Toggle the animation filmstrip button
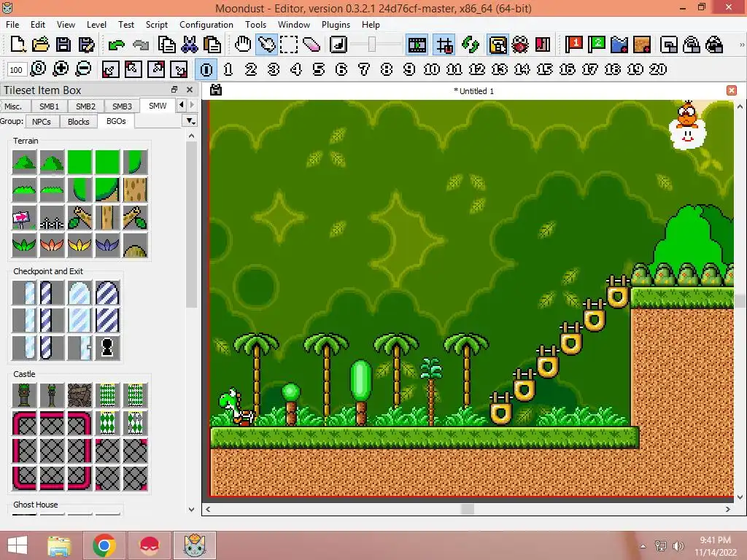This screenshot has width=747, height=560. coord(417,44)
